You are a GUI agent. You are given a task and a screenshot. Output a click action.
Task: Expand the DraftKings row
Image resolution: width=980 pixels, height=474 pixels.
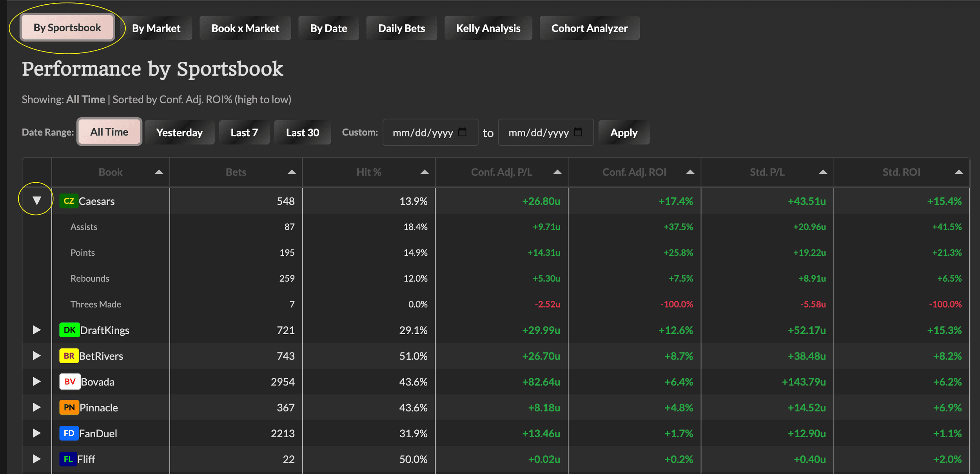(x=36, y=330)
